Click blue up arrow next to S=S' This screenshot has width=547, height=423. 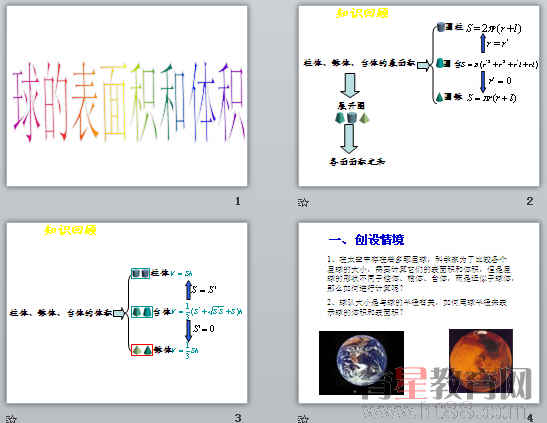(188, 290)
